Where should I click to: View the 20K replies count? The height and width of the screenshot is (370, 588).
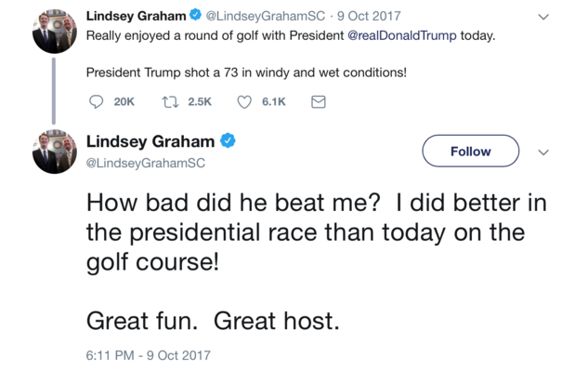coord(124,101)
